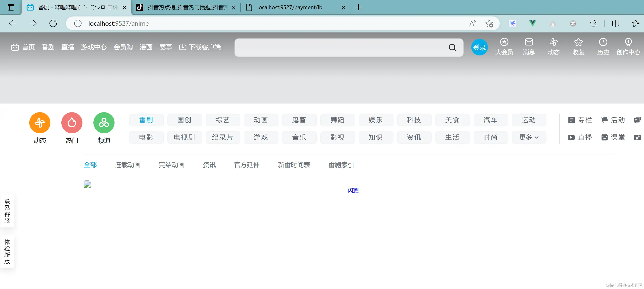Expand the 更多 categories dropdown
Viewport: 644px width, 289px height.
(529, 137)
